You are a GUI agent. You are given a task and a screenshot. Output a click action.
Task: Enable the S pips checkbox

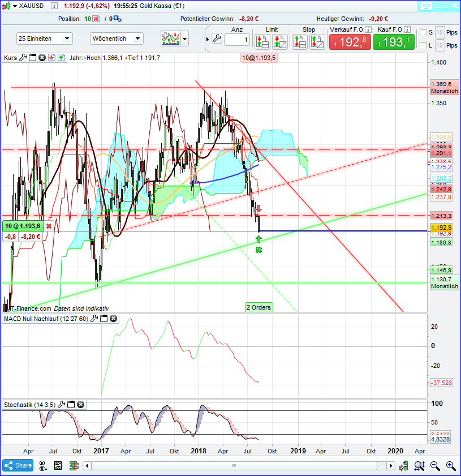click(x=423, y=32)
